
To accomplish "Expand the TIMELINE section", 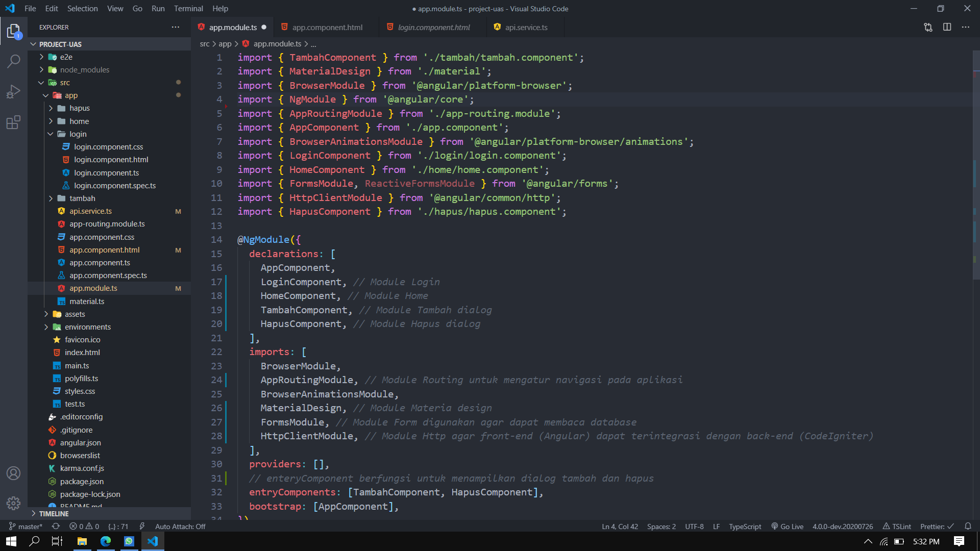I will pos(109,514).
